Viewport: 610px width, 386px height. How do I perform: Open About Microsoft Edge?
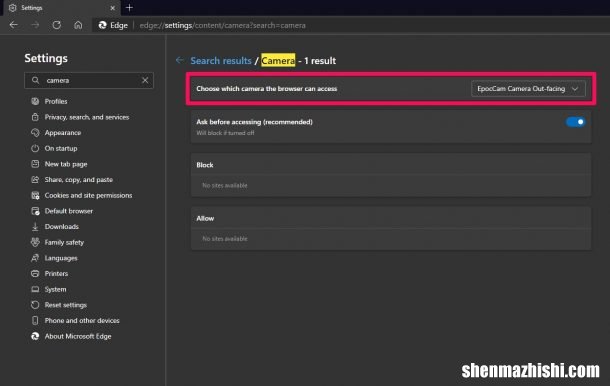click(x=78, y=336)
